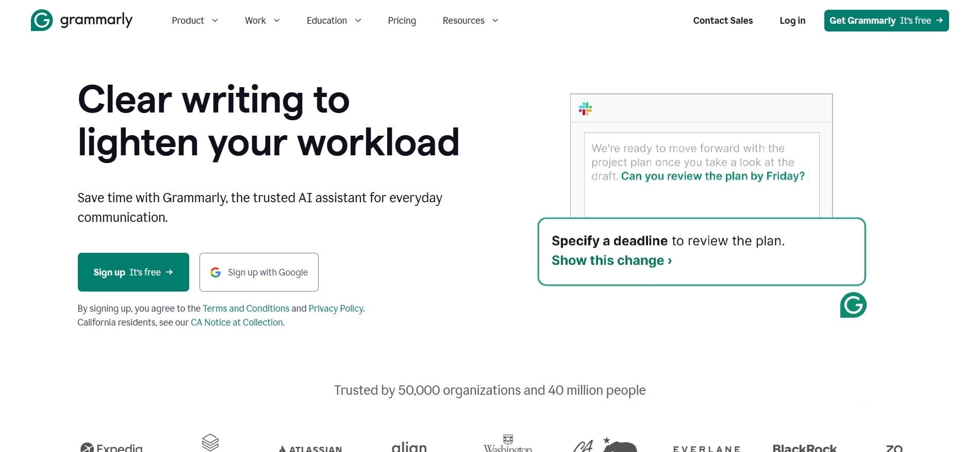Click the Grammarly logo icon in header

(42, 20)
